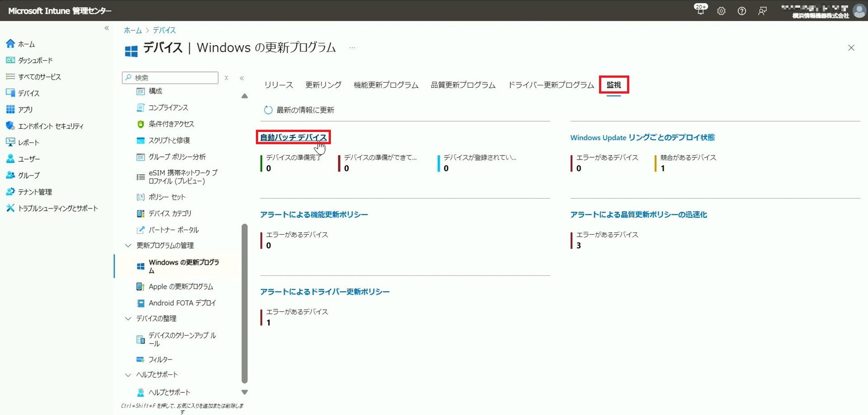Viewport: 868px width, 415px height.
Task: Open the help question mark icon
Action: [742, 11]
